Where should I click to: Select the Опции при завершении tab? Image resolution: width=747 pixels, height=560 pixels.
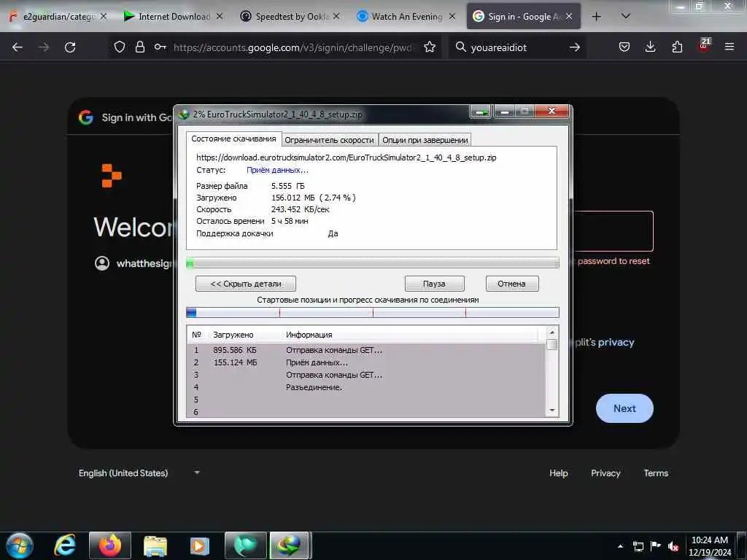[425, 140]
